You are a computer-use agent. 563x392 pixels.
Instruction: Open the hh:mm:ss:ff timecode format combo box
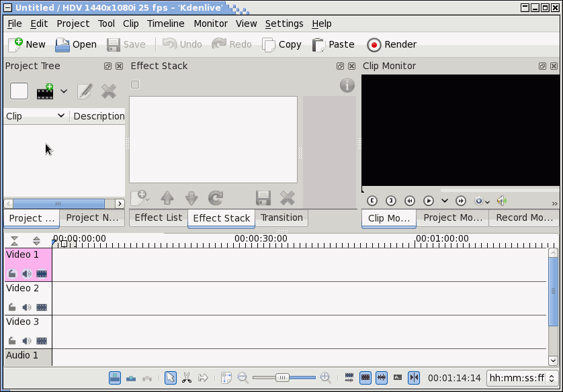point(522,378)
